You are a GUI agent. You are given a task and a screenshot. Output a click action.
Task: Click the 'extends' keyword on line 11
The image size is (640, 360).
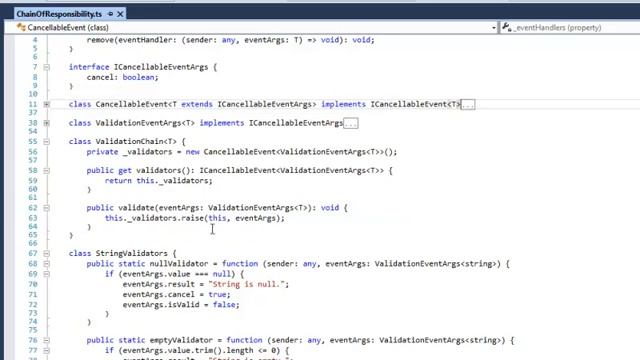(x=197, y=104)
